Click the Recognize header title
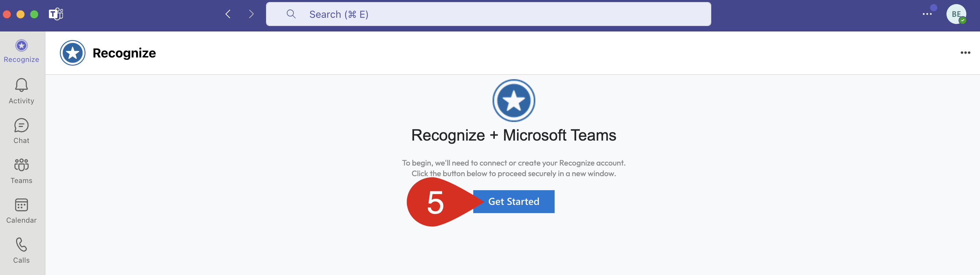 click(124, 53)
